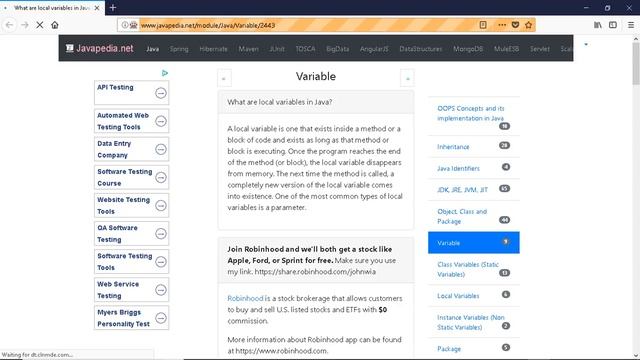
Task: Open the MuleESB nav item
Action: pyautogui.click(x=506, y=49)
